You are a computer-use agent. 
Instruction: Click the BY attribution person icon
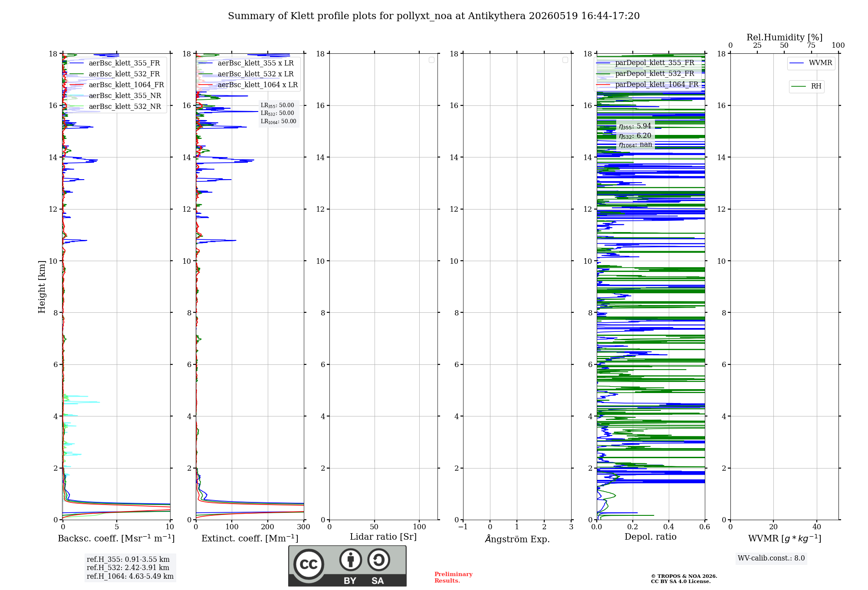pos(351,560)
